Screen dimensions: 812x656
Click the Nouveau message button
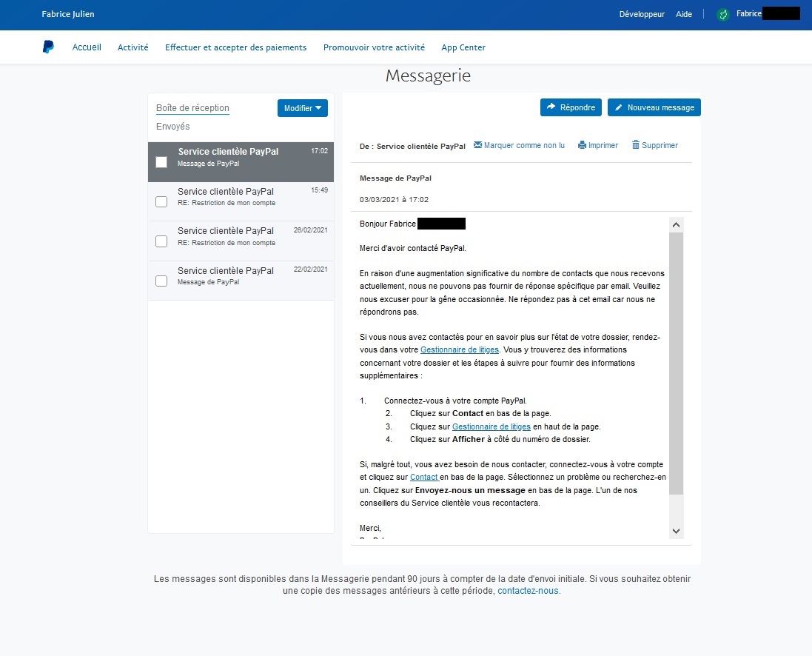(x=654, y=107)
